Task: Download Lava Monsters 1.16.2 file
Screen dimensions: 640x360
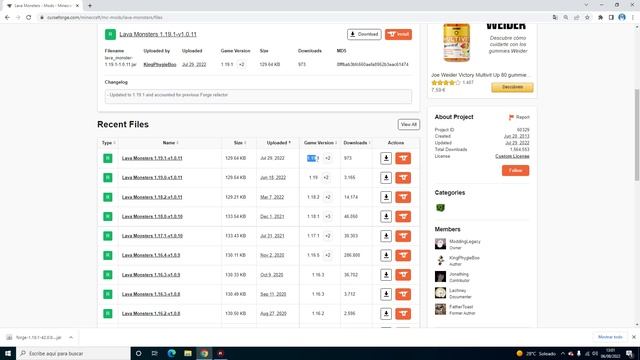Action: (386, 313)
